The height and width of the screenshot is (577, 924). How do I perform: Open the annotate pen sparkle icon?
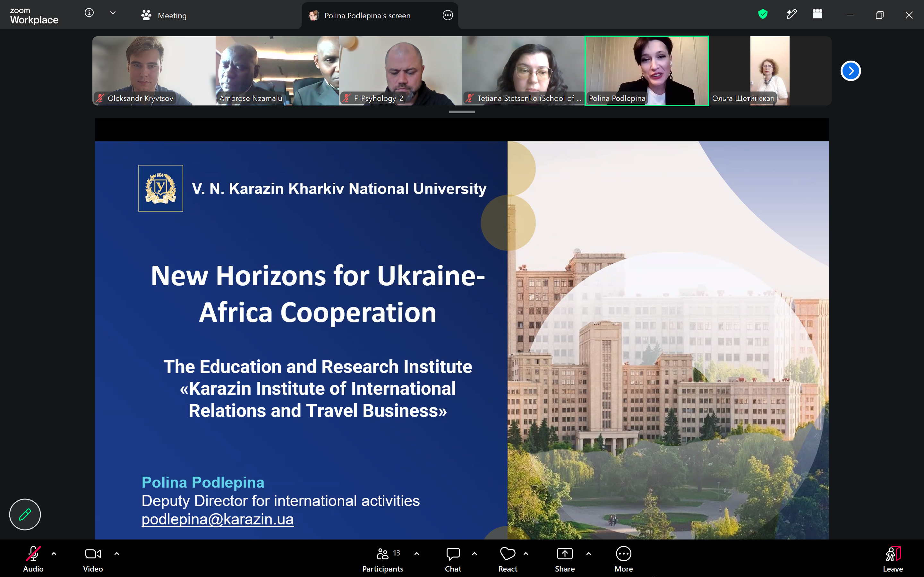pyautogui.click(x=791, y=14)
